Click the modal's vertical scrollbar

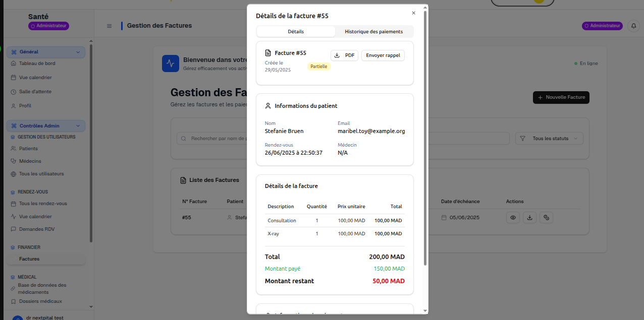point(425,151)
